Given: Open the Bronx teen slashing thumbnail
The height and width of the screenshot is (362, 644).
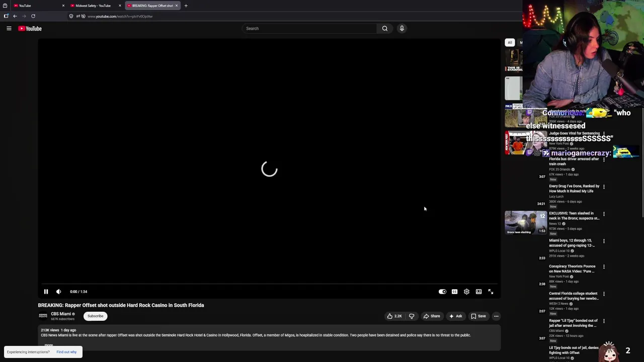Looking at the screenshot, I should point(526,222).
